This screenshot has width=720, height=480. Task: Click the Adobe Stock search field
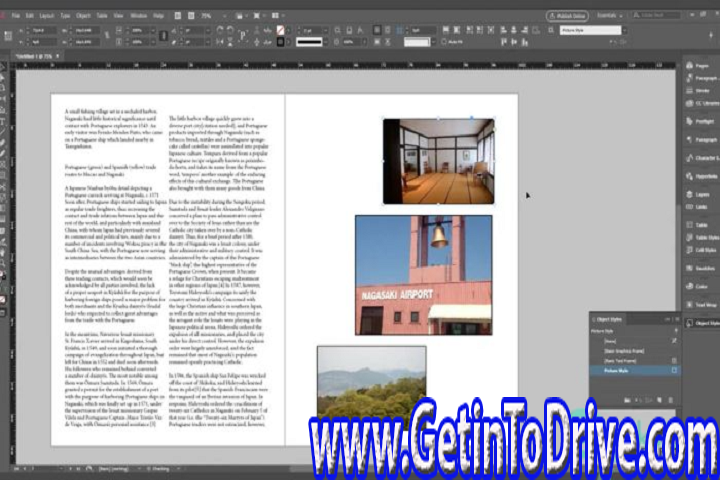(x=657, y=16)
